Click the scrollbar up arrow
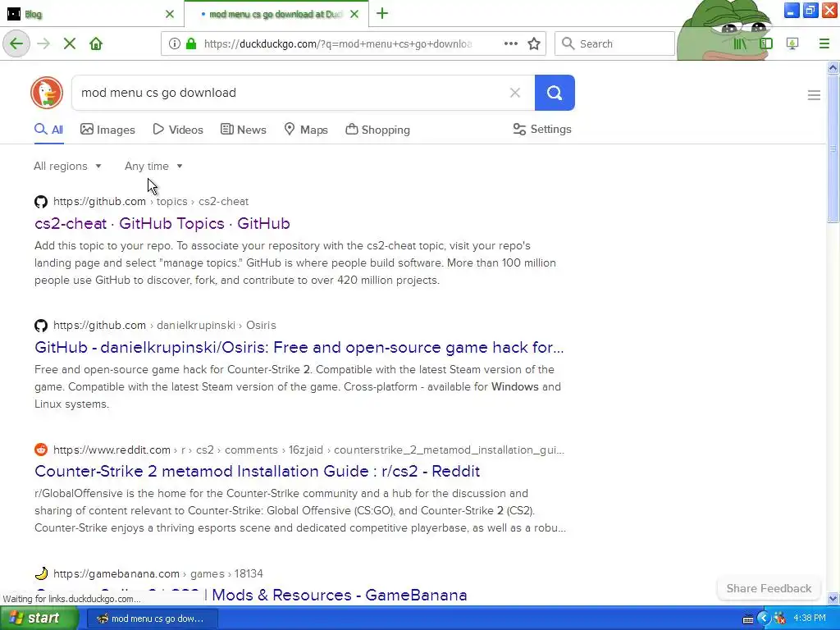 [833, 67]
